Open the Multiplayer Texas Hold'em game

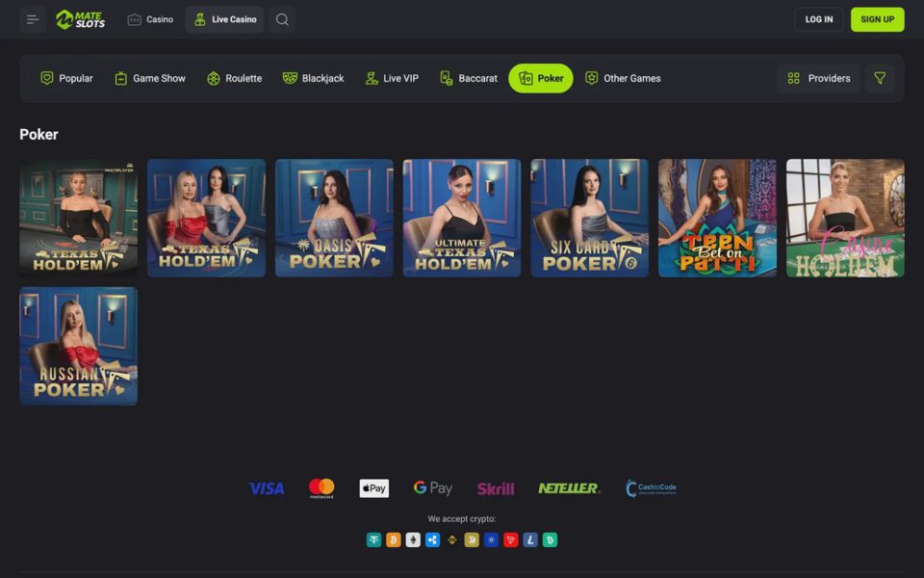[x=78, y=218]
